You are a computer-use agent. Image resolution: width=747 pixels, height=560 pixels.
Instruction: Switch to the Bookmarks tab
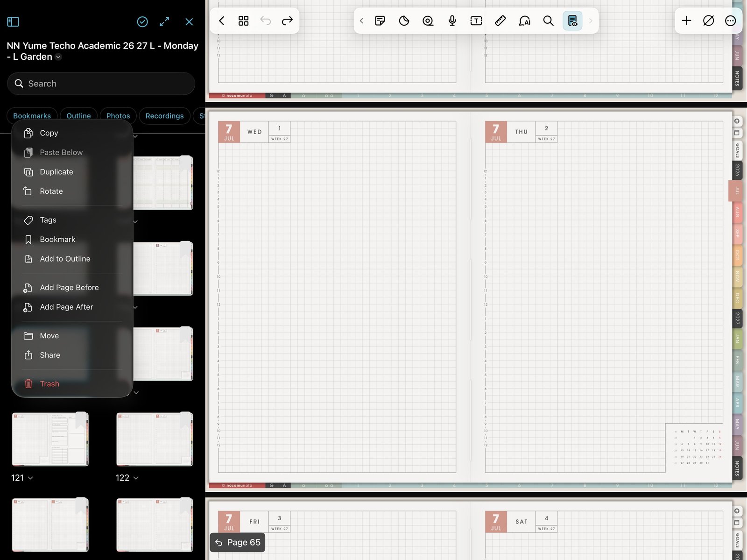32,116
